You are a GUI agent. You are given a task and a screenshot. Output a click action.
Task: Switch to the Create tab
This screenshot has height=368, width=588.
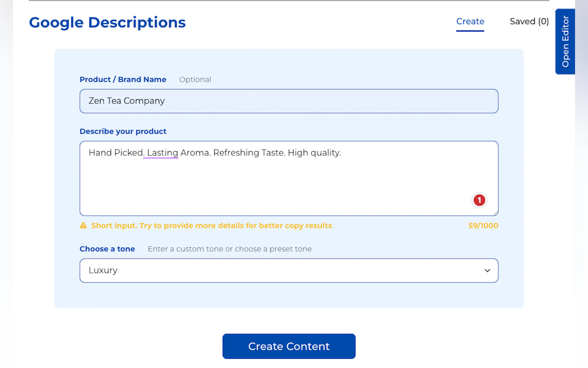[x=470, y=22]
